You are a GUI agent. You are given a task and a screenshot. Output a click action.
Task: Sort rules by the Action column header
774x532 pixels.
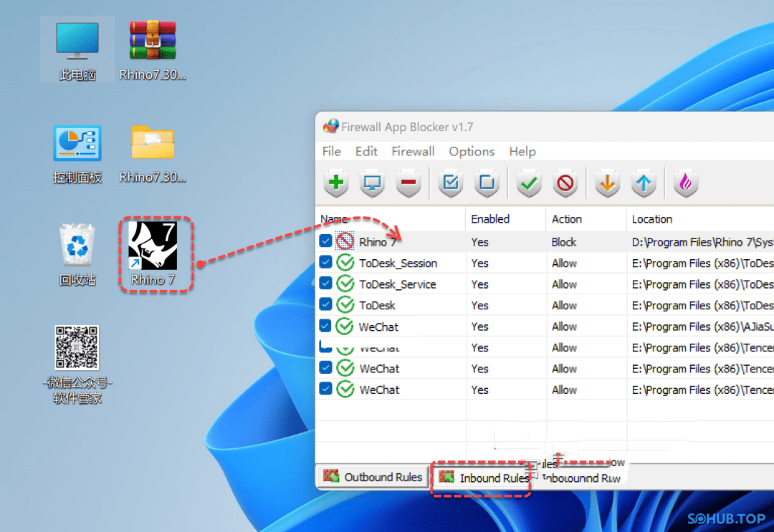point(567,219)
